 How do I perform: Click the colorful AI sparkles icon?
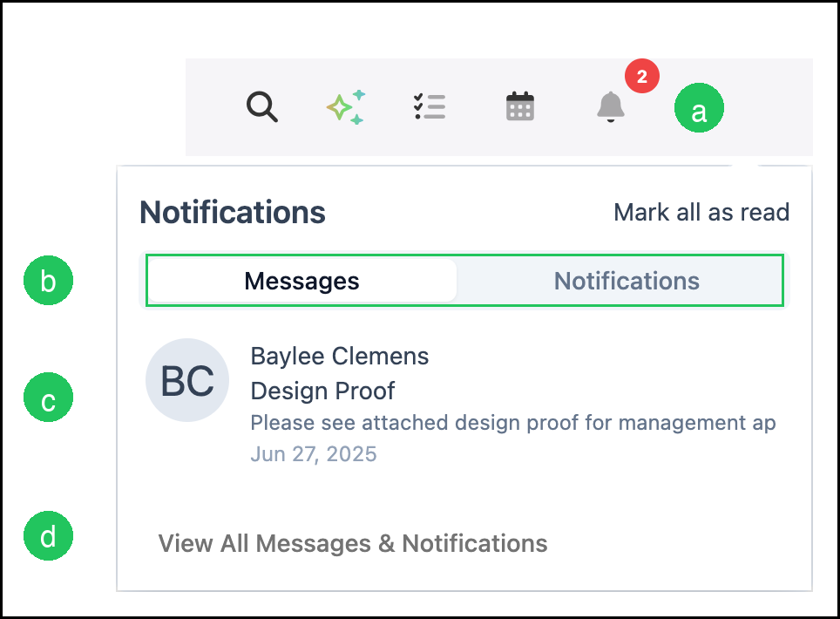coord(346,107)
